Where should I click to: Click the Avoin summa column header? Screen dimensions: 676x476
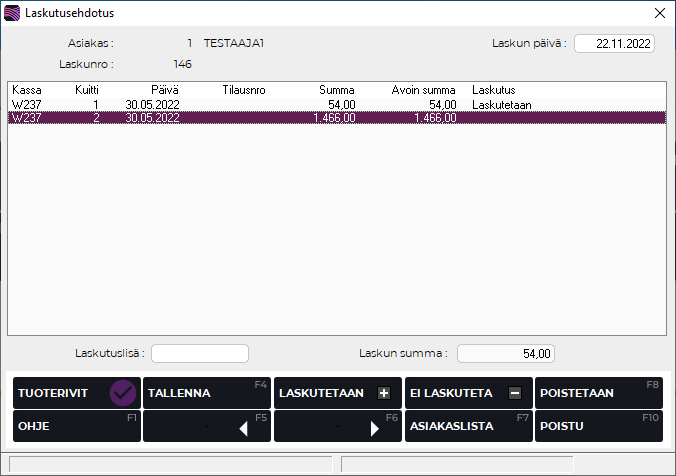[424, 90]
